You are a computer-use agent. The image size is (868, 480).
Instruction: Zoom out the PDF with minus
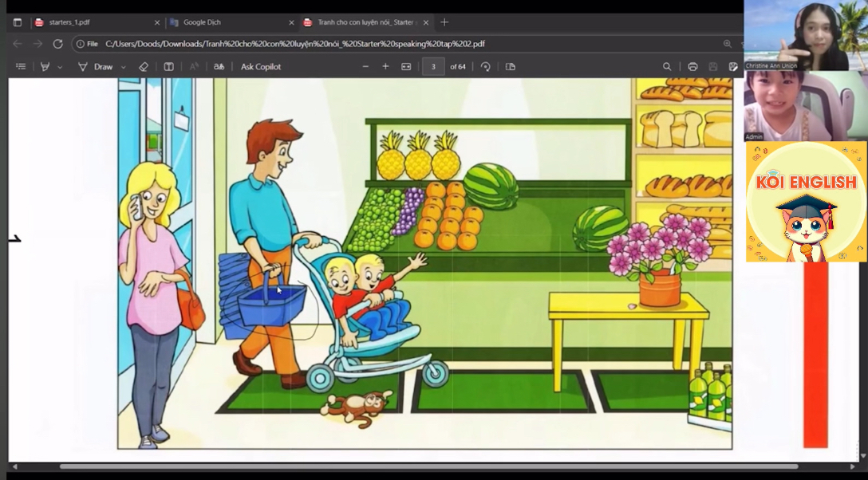pyautogui.click(x=365, y=66)
